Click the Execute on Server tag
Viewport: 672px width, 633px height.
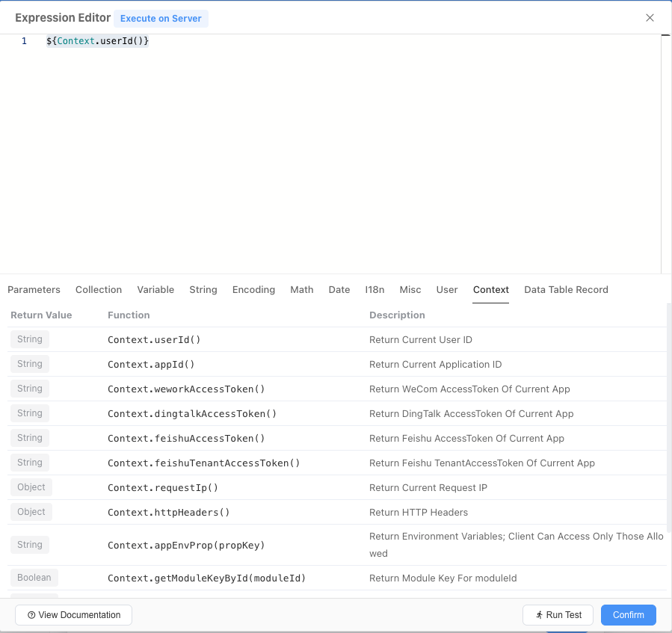[161, 19]
